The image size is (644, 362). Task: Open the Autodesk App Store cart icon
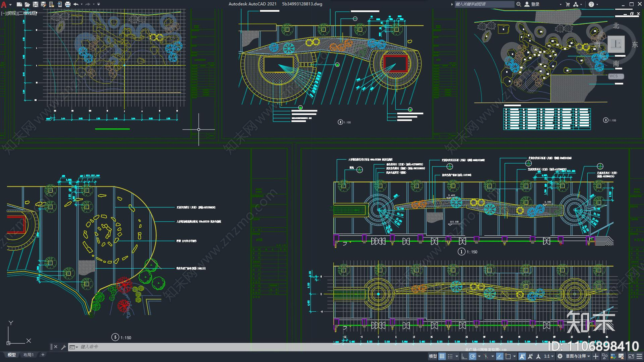[x=568, y=4]
